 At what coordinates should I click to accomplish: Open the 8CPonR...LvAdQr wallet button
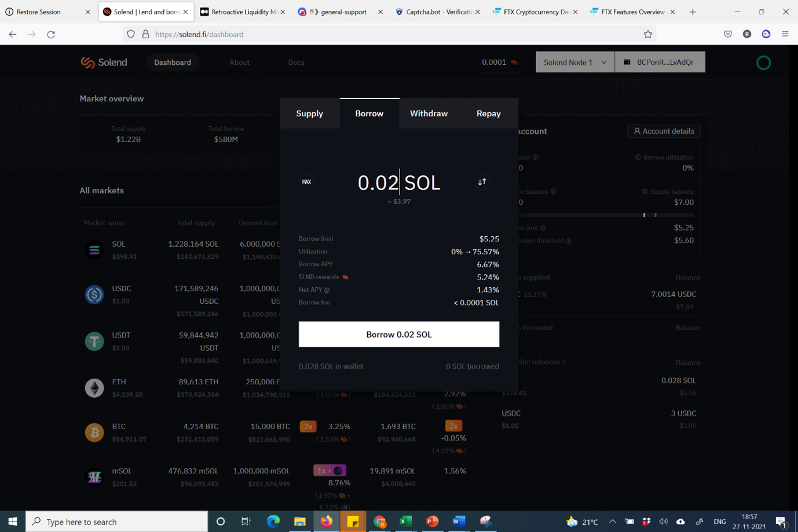pos(660,62)
